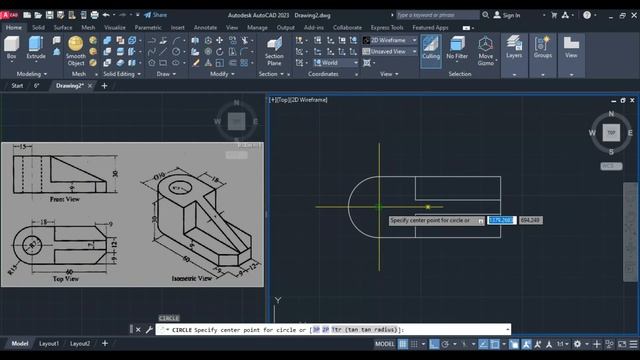Toggle 2D object snap in status bar

click(495, 344)
